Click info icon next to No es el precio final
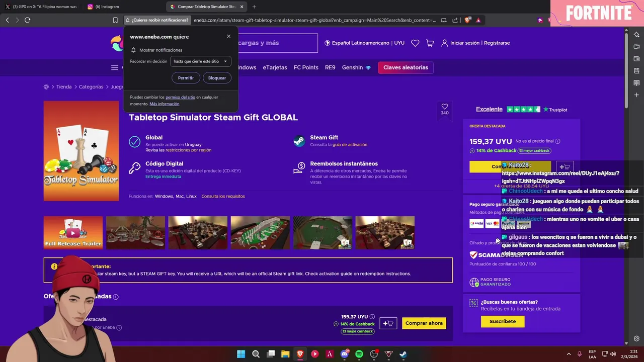Screen dimensions: 644x362 pos(557,141)
